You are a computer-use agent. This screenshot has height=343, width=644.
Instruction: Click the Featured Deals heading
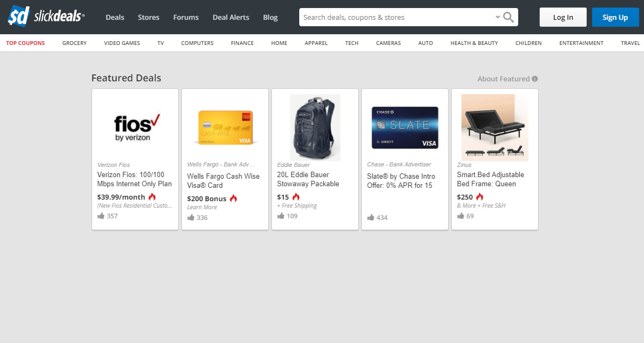[x=126, y=78]
